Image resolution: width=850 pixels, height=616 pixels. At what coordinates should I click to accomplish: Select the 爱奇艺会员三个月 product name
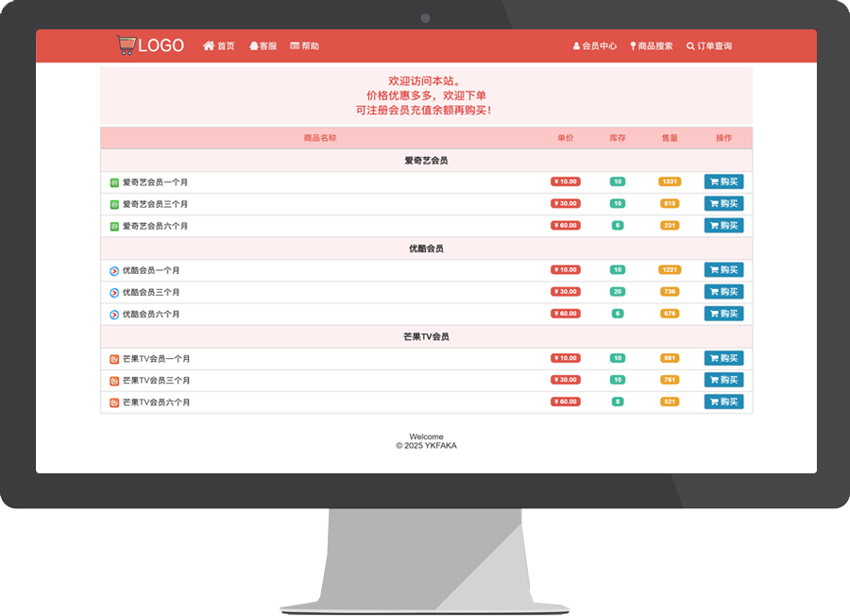[155, 204]
